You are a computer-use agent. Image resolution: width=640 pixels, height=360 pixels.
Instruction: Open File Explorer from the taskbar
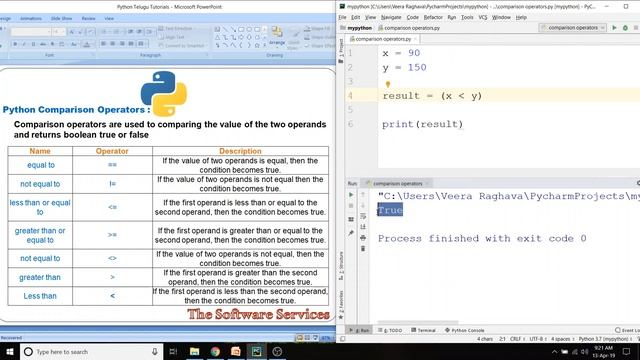[194, 351]
